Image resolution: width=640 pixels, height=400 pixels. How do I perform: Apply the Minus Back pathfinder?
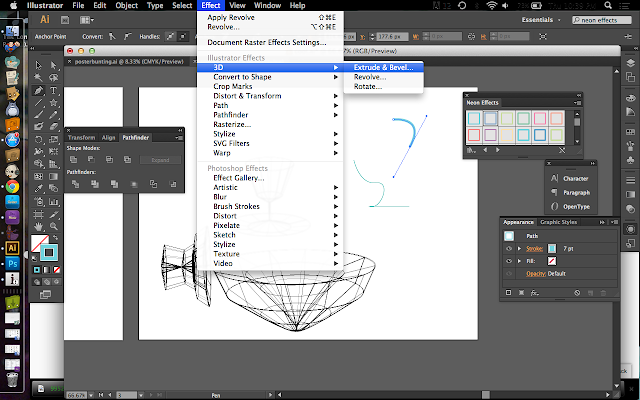(173, 184)
